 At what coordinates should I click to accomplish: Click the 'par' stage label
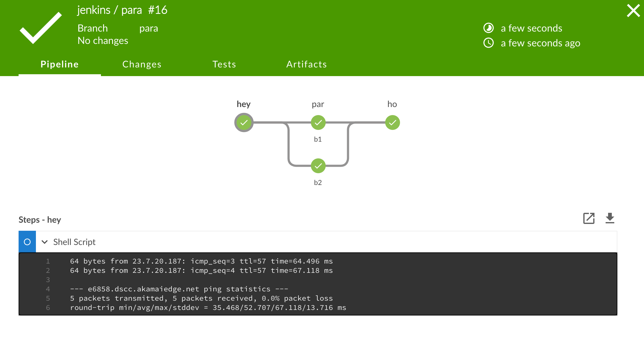point(318,104)
